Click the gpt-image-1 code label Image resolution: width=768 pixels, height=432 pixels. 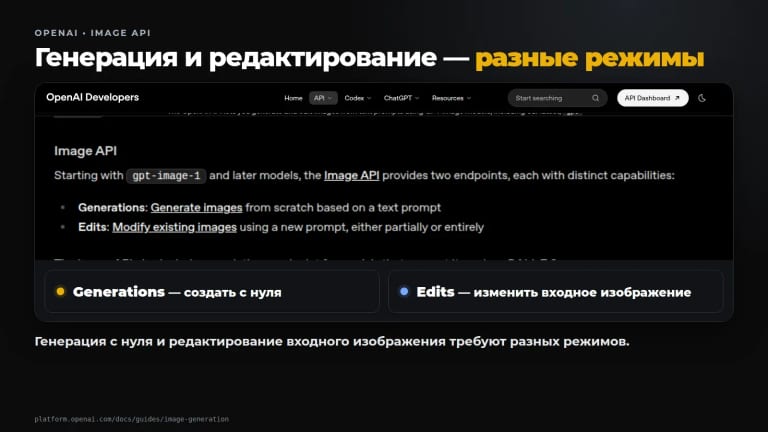coord(166,176)
